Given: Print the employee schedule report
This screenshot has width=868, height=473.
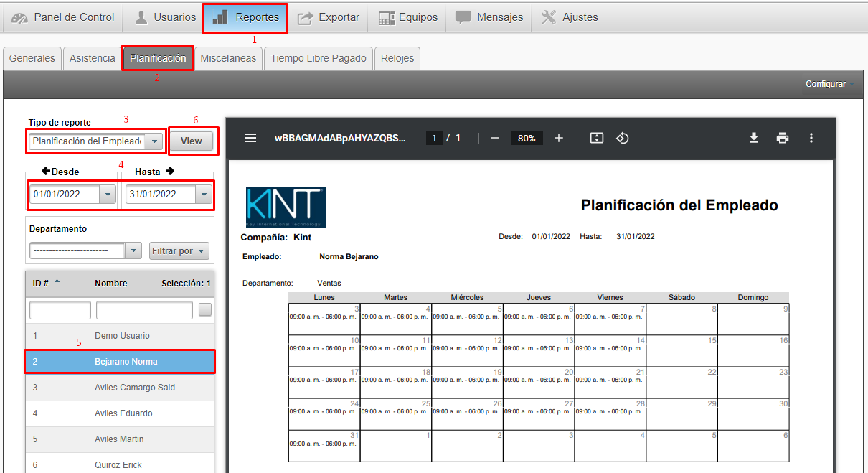Looking at the screenshot, I should tap(783, 138).
